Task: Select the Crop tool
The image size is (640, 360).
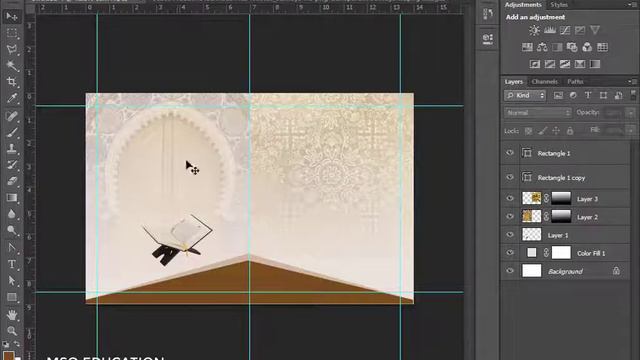Action: pyautogui.click(x=12, y=82)
